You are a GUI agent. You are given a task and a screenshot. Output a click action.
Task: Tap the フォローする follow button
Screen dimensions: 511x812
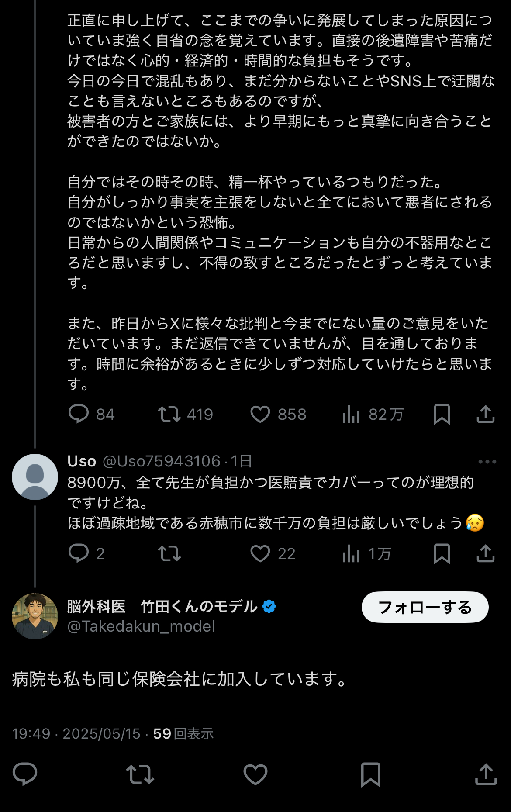(x=425, y=607)
